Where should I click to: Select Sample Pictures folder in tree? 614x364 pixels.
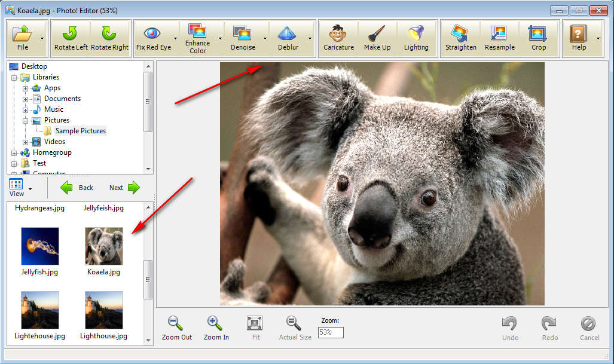pos(80,131)
